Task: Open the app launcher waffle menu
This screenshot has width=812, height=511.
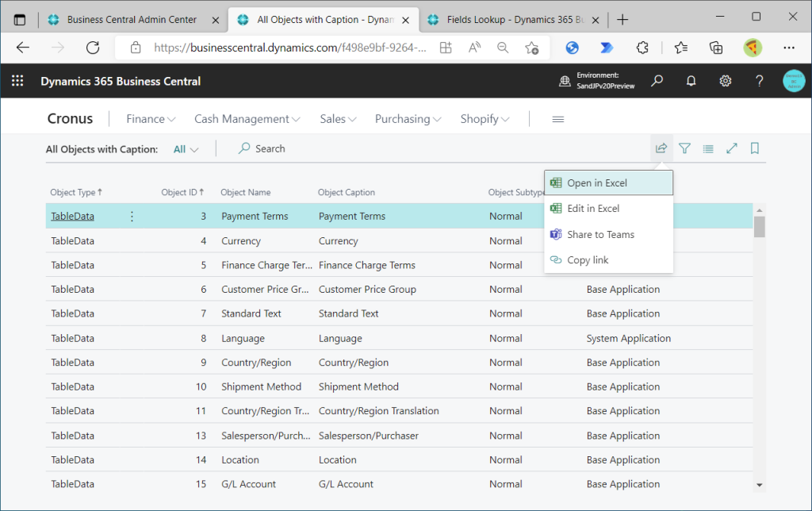Action: pyautogui.click(x=17, y=81)
